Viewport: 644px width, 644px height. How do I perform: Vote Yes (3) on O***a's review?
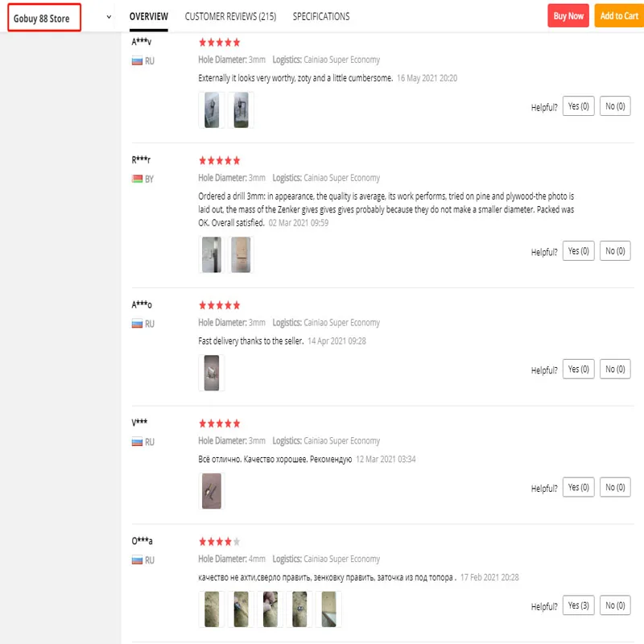point(578,605)
